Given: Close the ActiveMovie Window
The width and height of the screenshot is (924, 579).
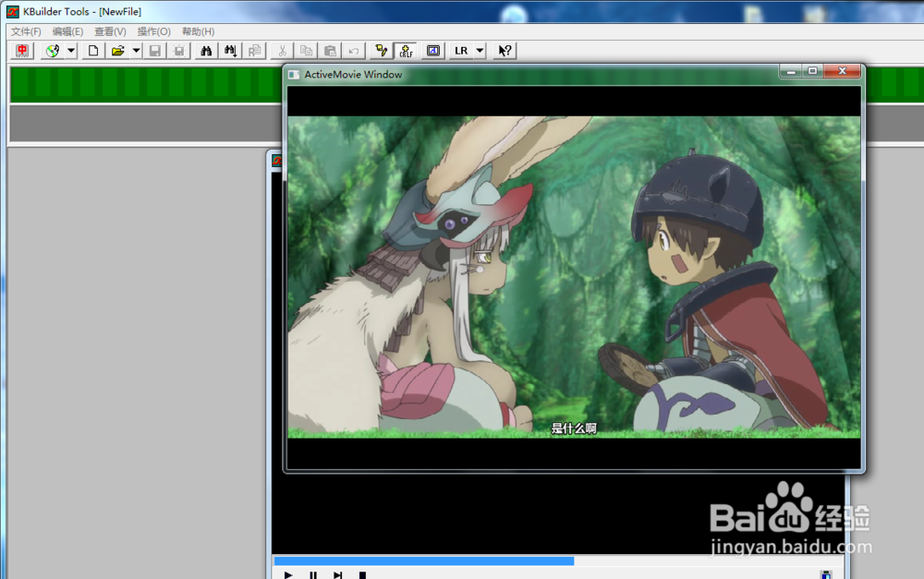Looking at the screenshot, I should tap(842, 71).
